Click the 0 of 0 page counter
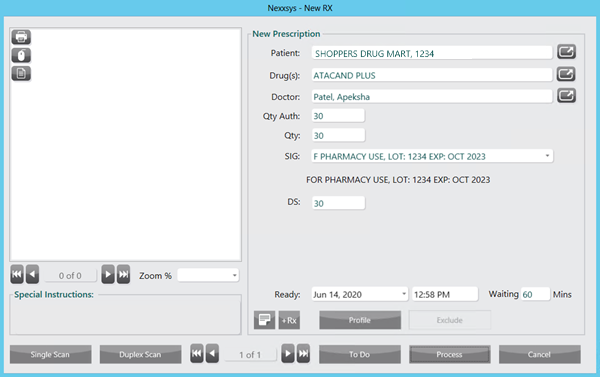This screenshot has height=377, width=600. (x=70, y=276)
